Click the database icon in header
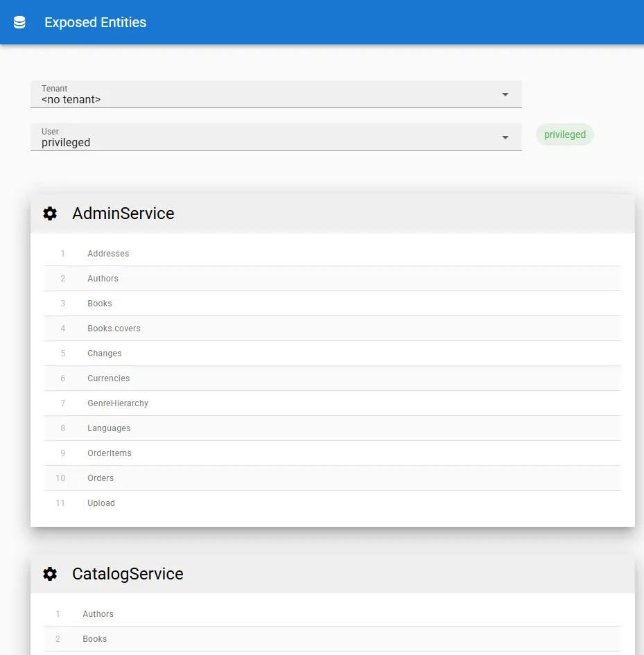Image resolution: width=644 pixels, height=655 pixels. [x=19, y=22]
